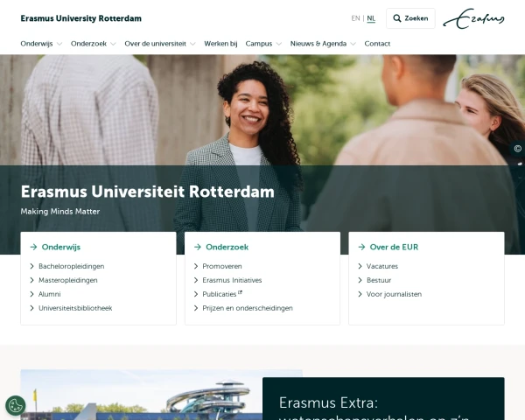The image size is (525, 420).
Task: Click the arrow icon beside Over de EUR
Action: click(361, 247)
